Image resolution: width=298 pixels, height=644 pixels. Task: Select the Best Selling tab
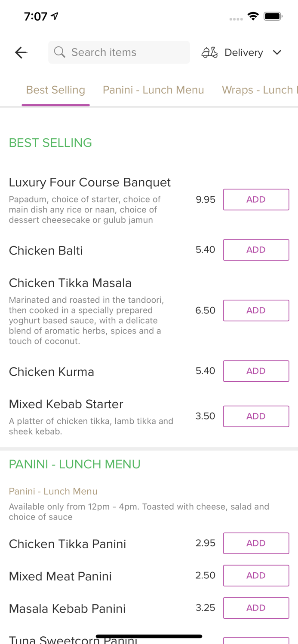55,90
